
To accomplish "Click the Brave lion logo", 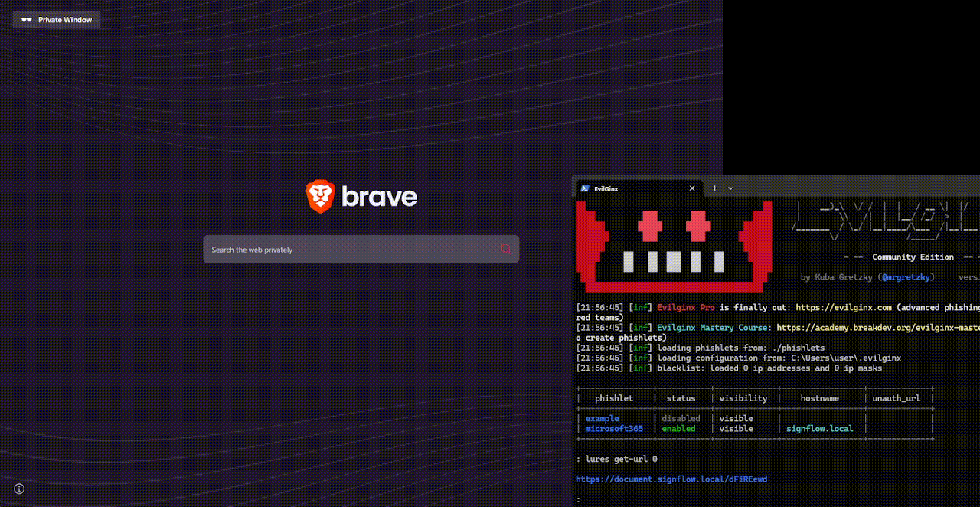I will coord(320,197).
